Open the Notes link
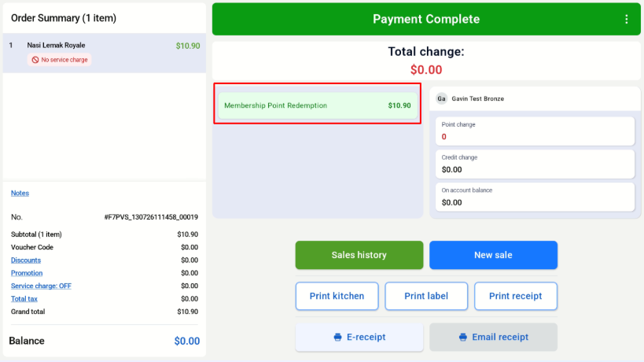This screenshot has width=644, height=362. [x=20, y=193]
